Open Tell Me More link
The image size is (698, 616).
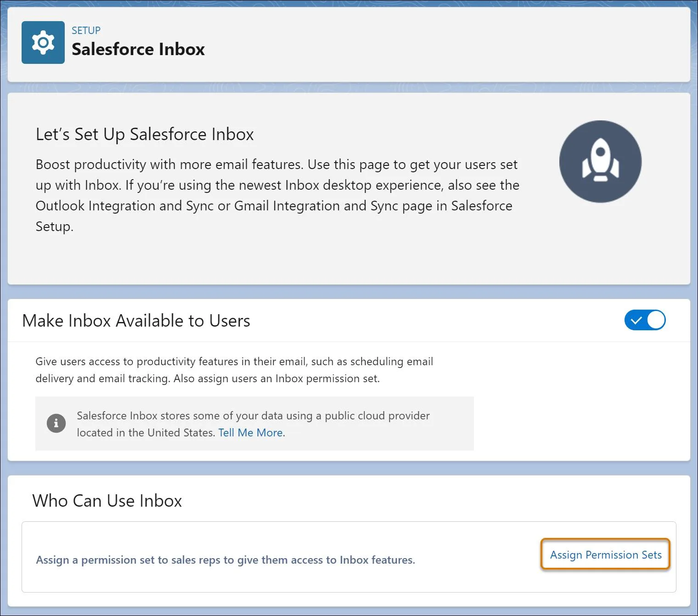coord(250,432)
